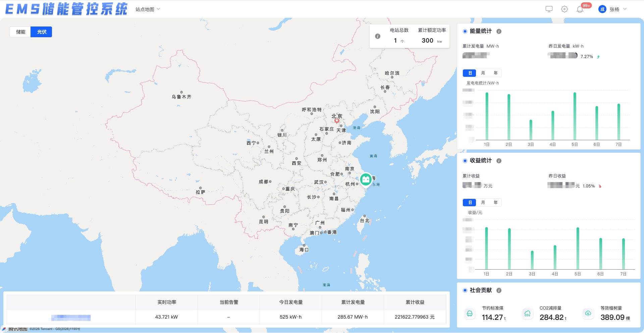Click the 389.09 棵 tree value
This screenshot has height=333, width=644.
pos(615,317)
